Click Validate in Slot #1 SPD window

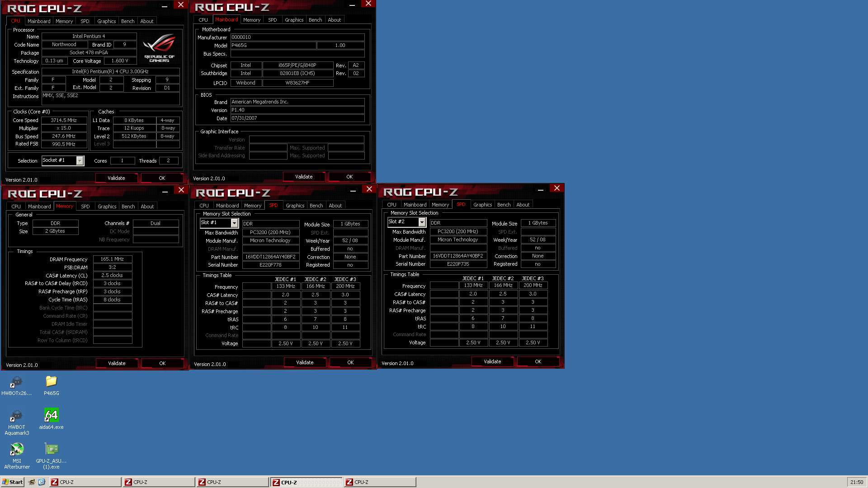[305, 362]
